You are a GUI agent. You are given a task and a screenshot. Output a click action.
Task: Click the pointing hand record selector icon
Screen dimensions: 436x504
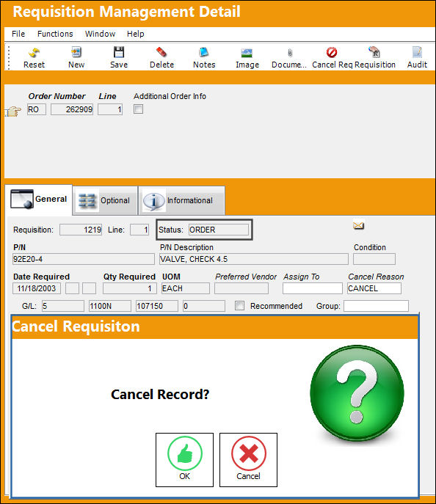click(x=13, y=112)
